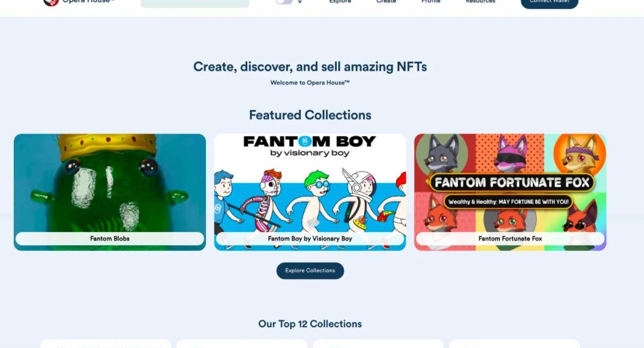Expand the Resources menu
The height and width of the screenshot is (348, 644).
(480, 2)
